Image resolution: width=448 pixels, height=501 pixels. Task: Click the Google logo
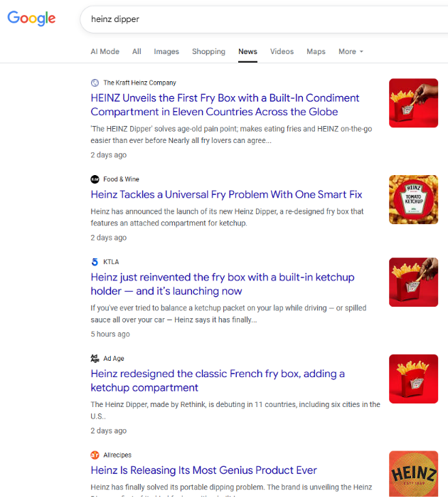(x=31, y=19)
